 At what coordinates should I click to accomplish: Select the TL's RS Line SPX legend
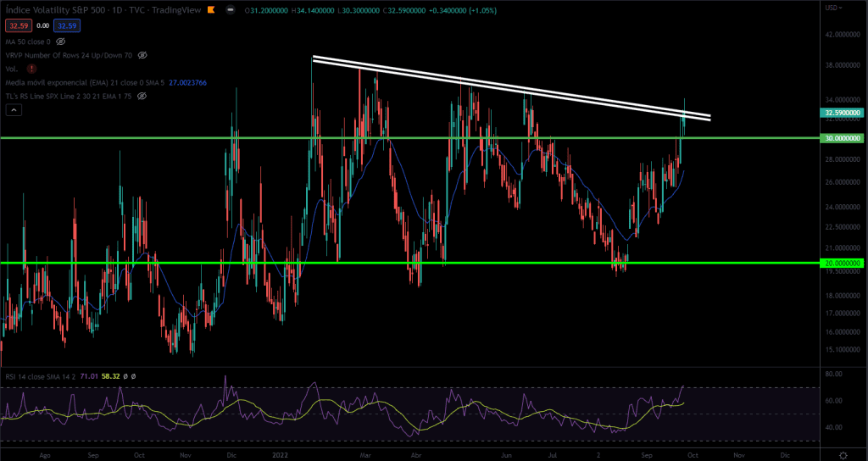[69, 97]
